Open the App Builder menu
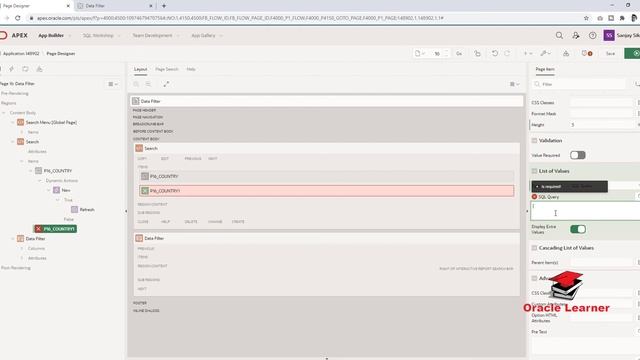This screenshot has height=360, width=640. (x=51, y=36)
